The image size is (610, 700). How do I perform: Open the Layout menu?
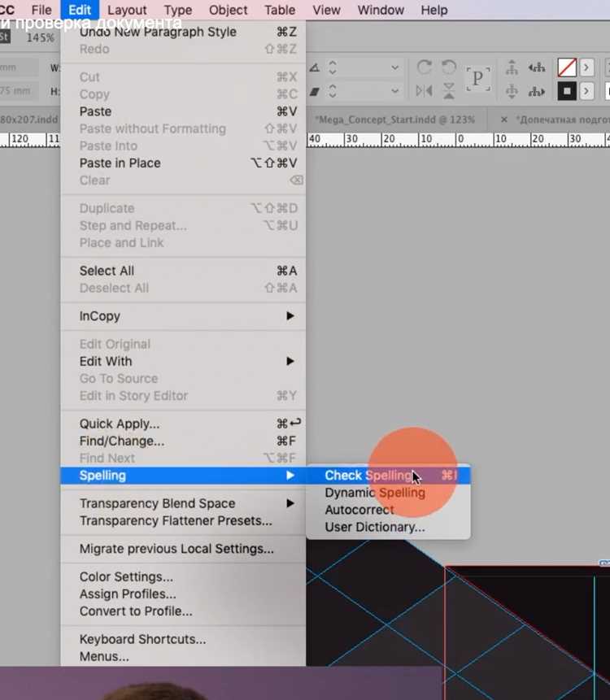click(x=127, y=10)
